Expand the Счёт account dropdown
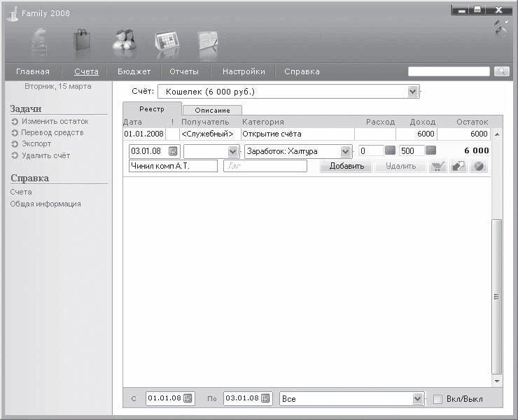This screenshot has width=518, height=420. [x=412, y=92]
